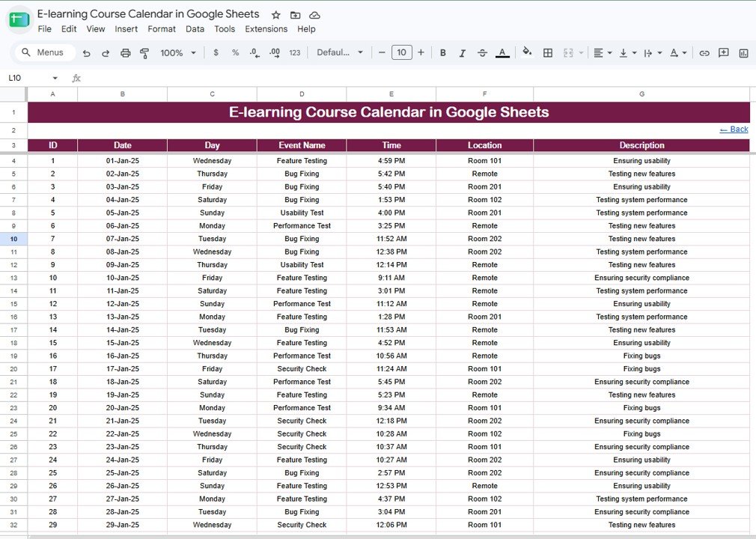The height and width of the screenshot is (539, 756).
Task: Open the View menu
Action: (x=96, y=29)
